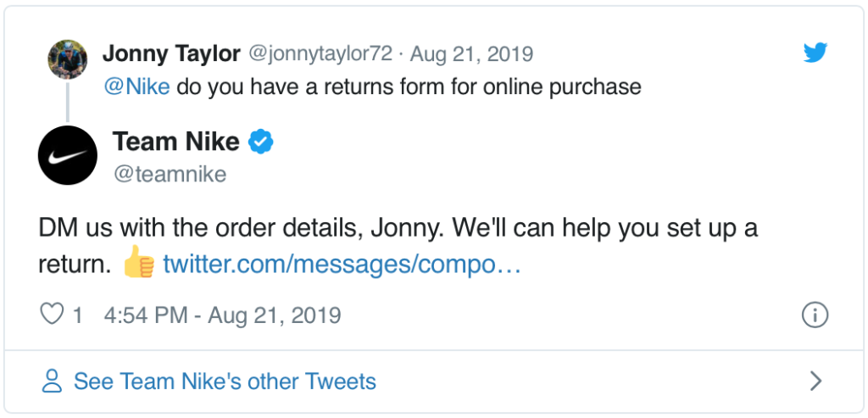Click the Aug 21, 2019 date on original tweet
868x418 pixels.
(x=471, y=53)
